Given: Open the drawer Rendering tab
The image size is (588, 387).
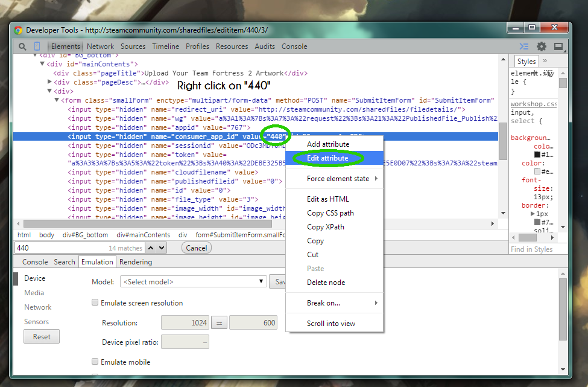Looking at the screenshot, I should click(136, 262).
